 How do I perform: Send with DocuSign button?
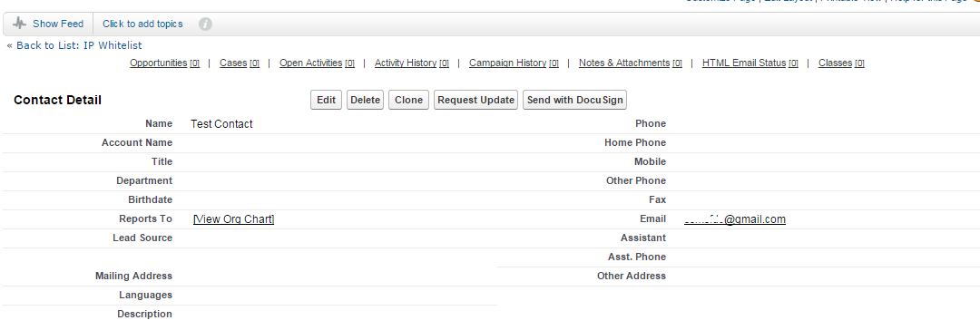574,100
